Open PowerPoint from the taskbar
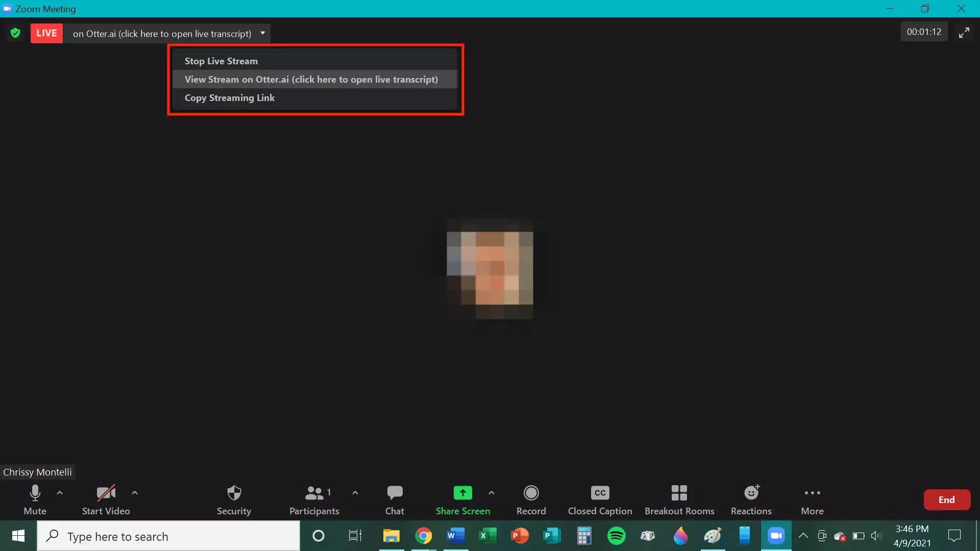Viewport: 980px width, 551px height. click(520, 536)
